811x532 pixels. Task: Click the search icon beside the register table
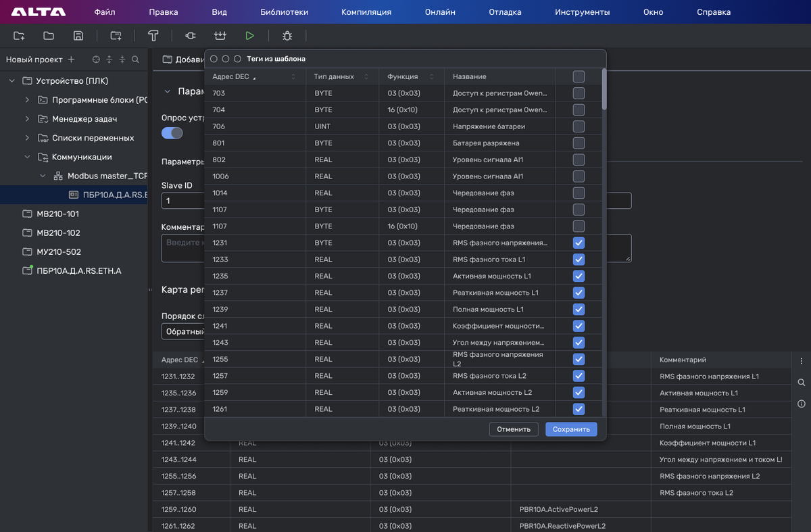click(x=802, y=383)
